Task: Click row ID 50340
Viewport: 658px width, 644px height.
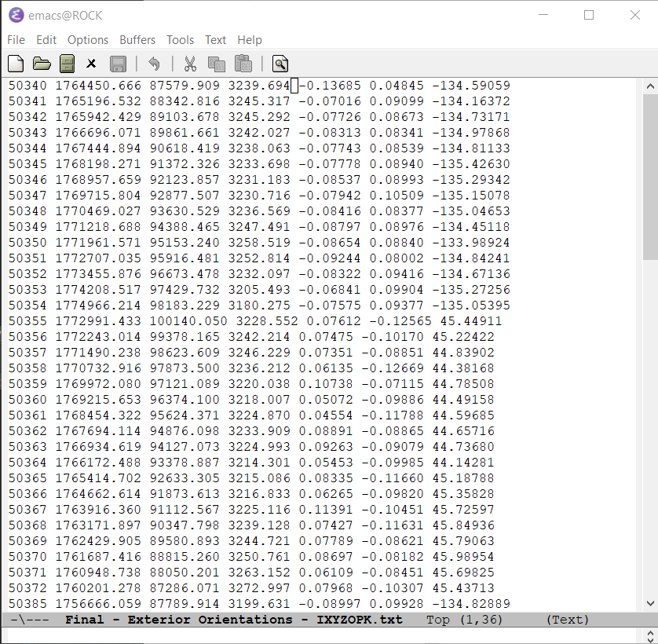Action: click(27, 86)
